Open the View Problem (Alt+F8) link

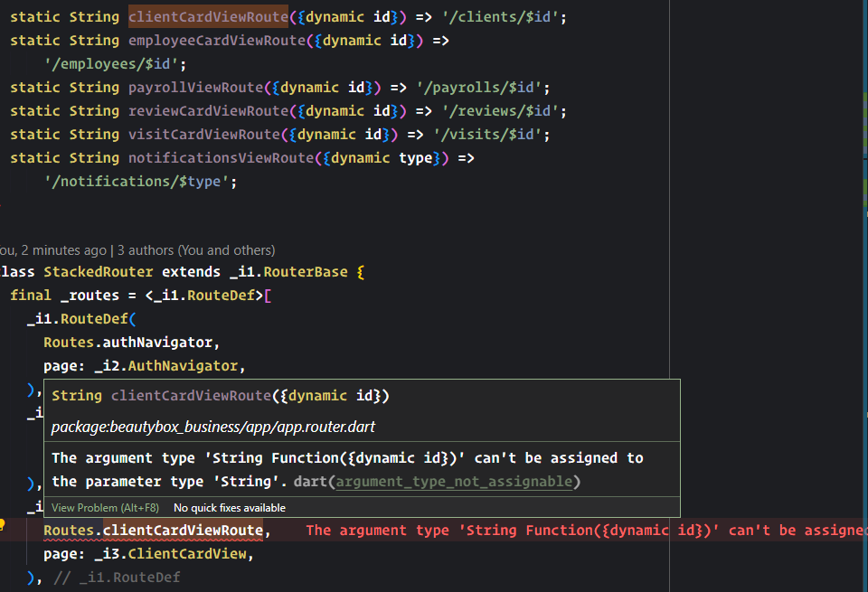coord(105,507)
